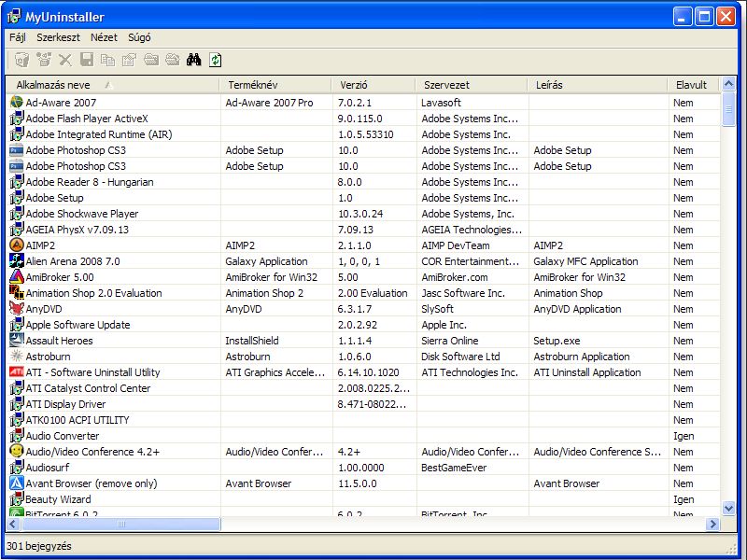The width and height of the screenshot is (747, 560).
Task: Click the Refresh list toolbar icon
Action: click(216, 60)
